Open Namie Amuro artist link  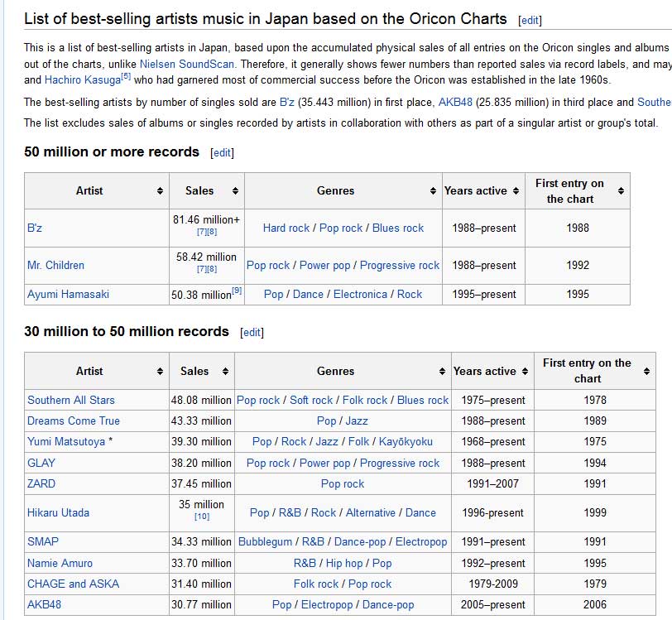click(x=60, y=563)
